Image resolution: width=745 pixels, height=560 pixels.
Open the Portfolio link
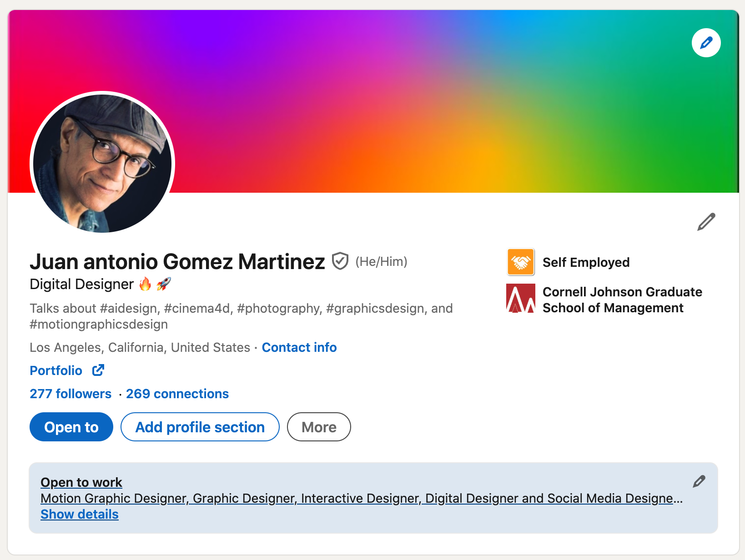[x=56, y=370]
